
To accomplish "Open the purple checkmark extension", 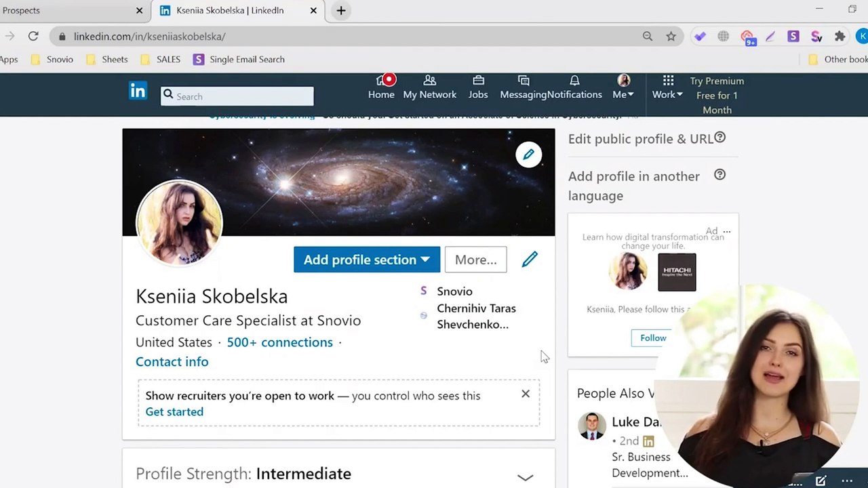I will coord(700,37).
